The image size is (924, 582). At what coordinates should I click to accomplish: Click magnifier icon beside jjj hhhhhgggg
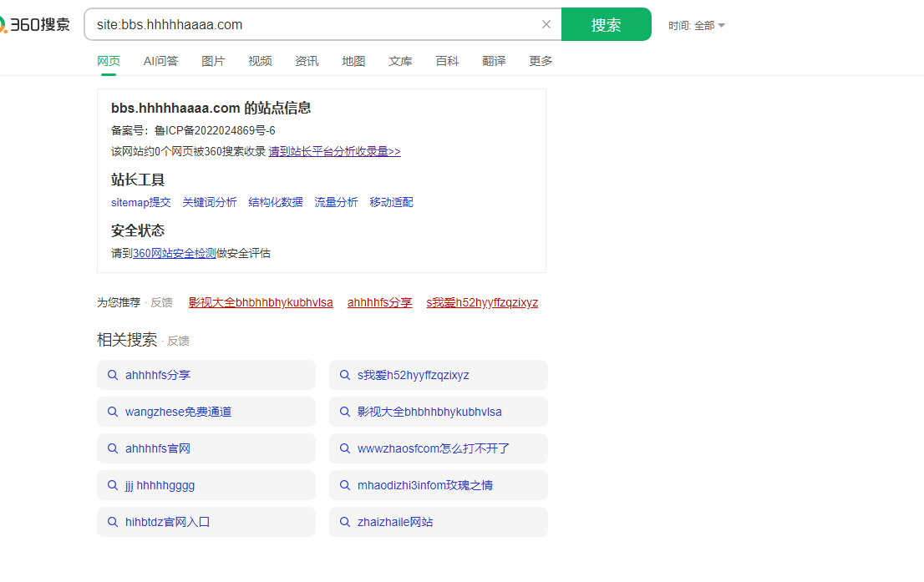(x=113, y=485)
